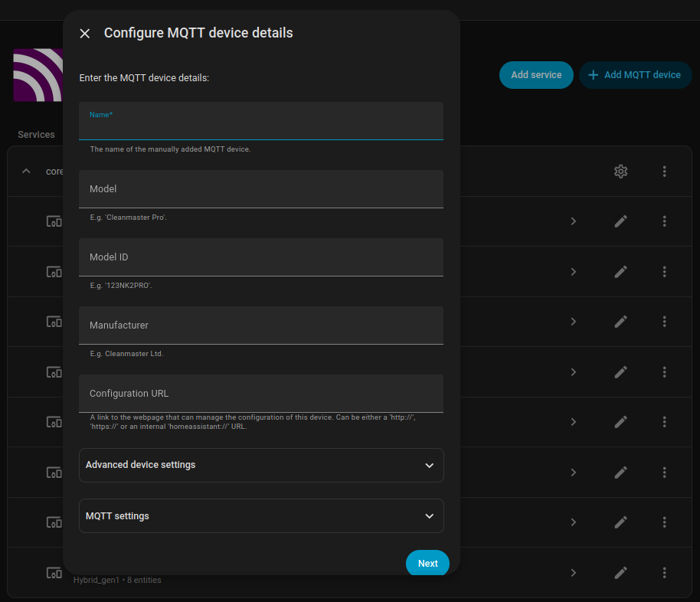This screenshot has width=700, height=602.
Task: Expand Advanced device settings section
Action: pyautogui.click(x=261, y=465)
